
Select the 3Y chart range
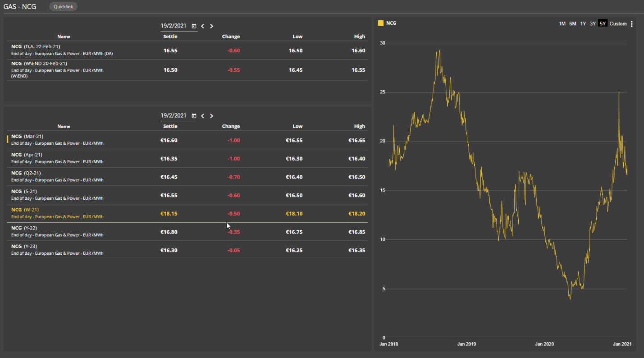pyautogui.click(x=593, y=24)
